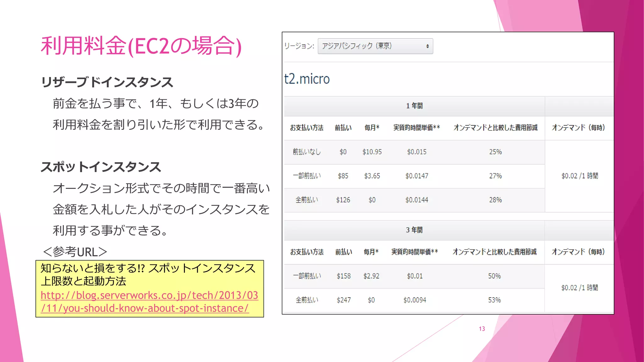Viewport: 644px width, 362px height.
Task: Click the $126 upfront cell
Action: pyautogui.click(x=343, y=200)
